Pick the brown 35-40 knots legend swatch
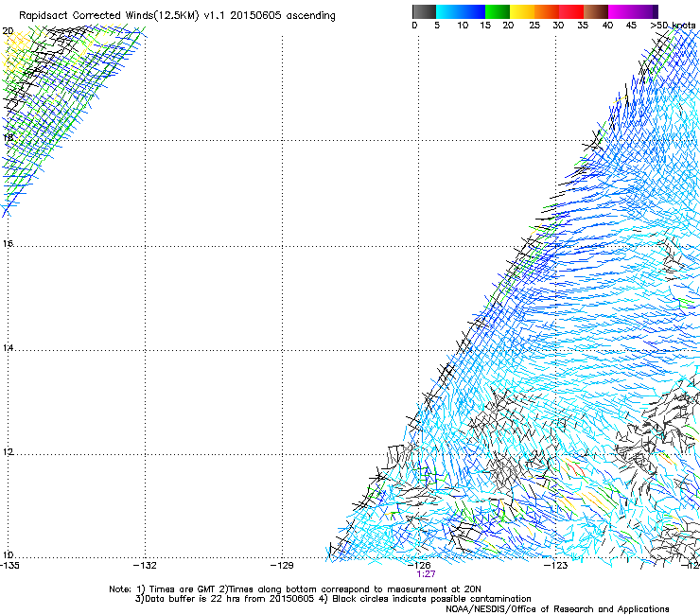This screenshot has width=700, height=615. pyautogui.click(x=596, y=11)
